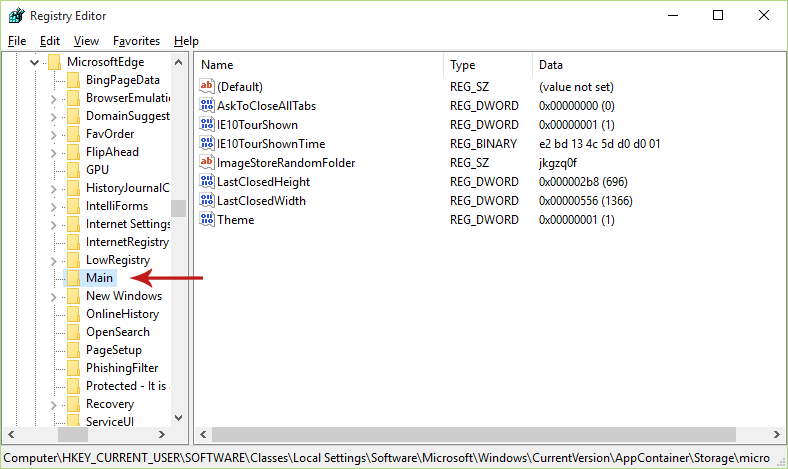
Task: Click the LowRegistry folder icon
Action: pos(73,260)
